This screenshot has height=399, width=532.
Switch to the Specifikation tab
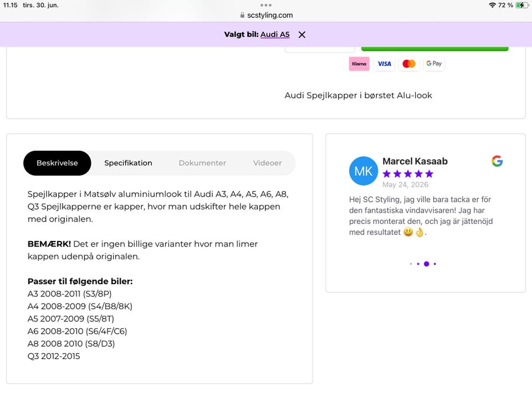(128, 163)
